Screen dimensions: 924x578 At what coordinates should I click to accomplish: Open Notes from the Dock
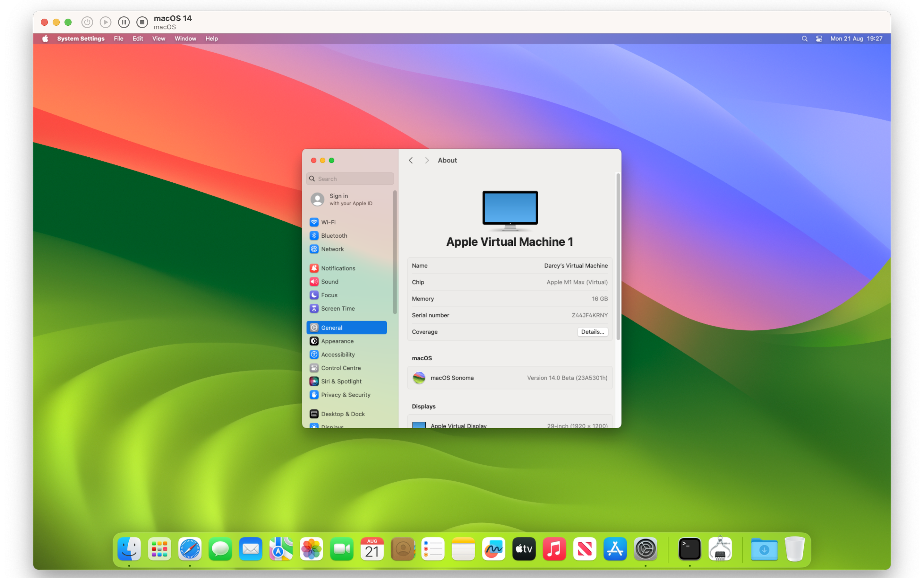463,549
